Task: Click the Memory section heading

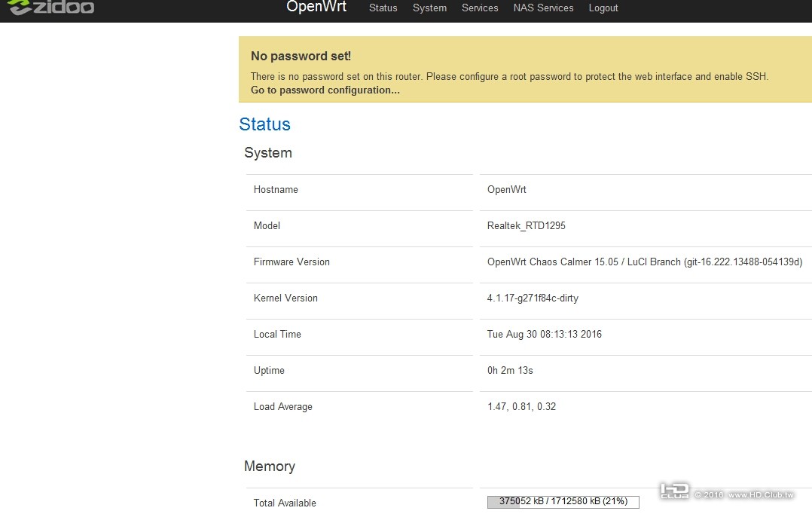Action: point(269,467)
